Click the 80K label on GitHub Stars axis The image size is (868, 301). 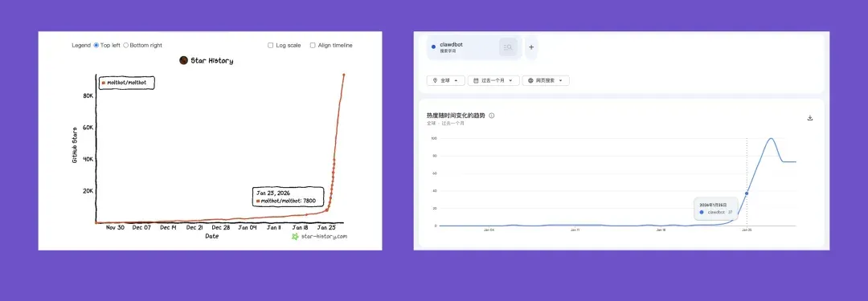pyautogui.click(x=88, y=96)
